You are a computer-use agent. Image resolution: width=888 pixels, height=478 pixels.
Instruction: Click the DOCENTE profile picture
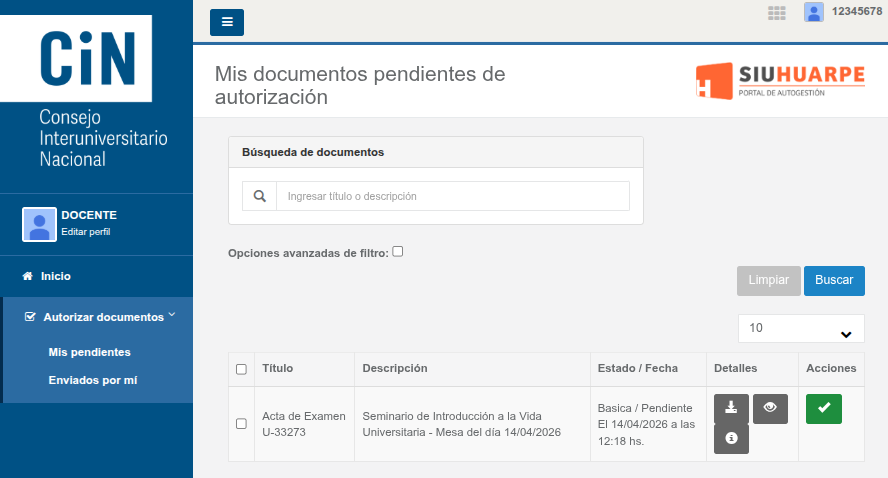tap(39, 224)
